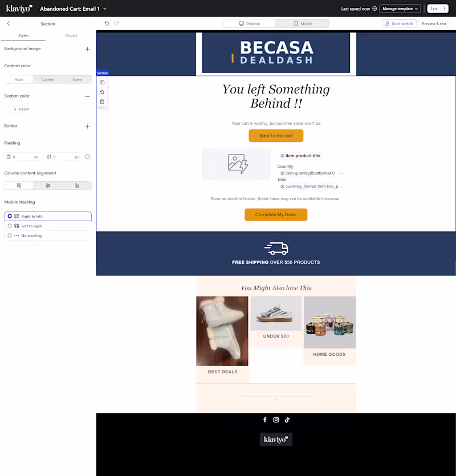Switch to the Styles tab
The image size is (456, 476).
pyautogui.click(x=23, y=35)
